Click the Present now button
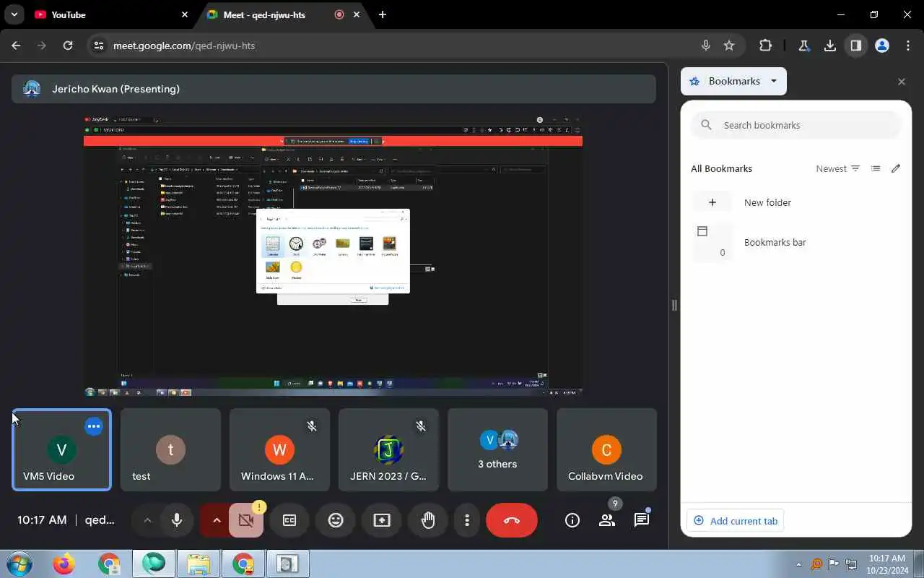924x578 pixels. coord(382,520)
